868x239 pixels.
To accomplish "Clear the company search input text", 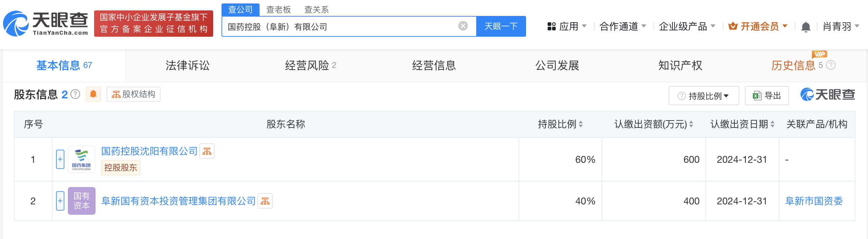I will (463, 26).
